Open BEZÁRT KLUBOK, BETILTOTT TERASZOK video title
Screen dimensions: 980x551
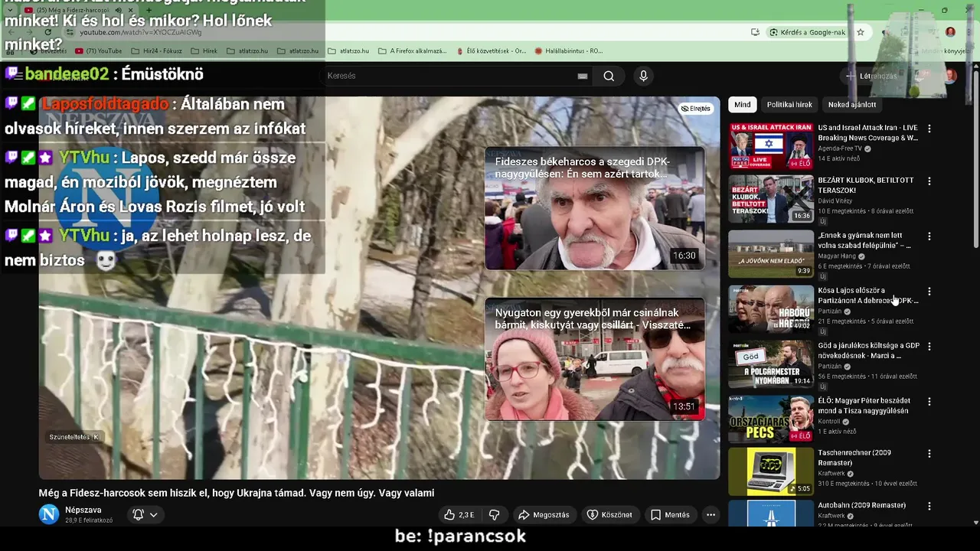tap(866, 185)
